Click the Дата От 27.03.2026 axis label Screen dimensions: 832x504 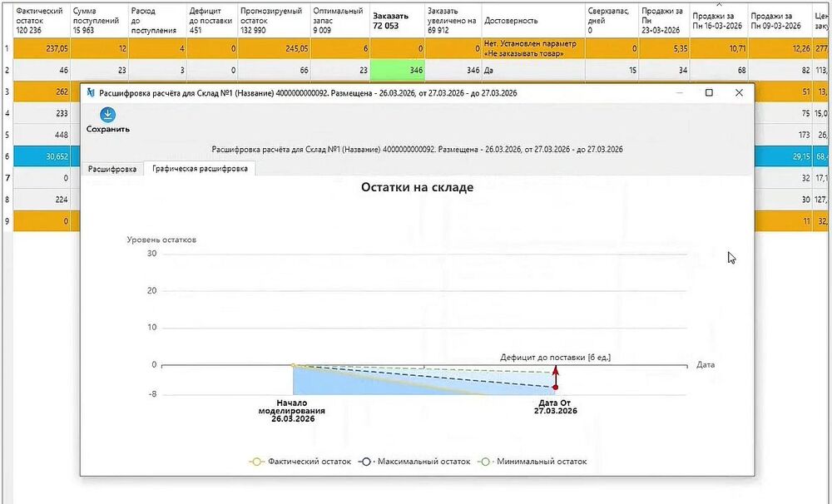click(555, 407)
